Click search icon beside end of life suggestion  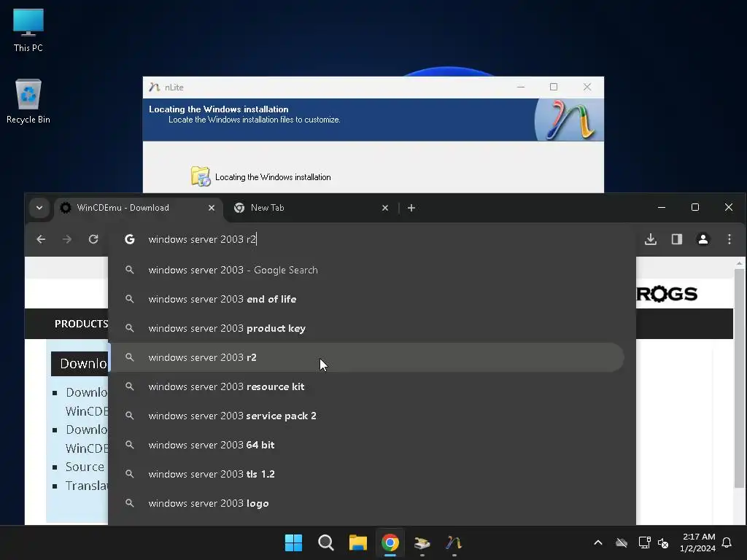[x=129, y=299]
